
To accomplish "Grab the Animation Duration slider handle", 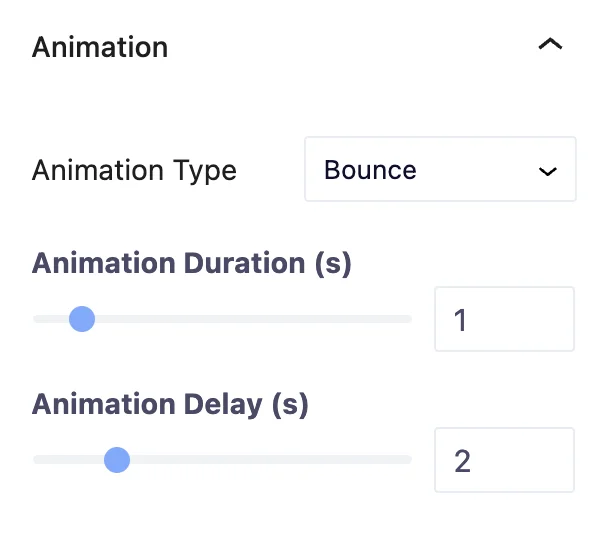I will coord(82,319).
